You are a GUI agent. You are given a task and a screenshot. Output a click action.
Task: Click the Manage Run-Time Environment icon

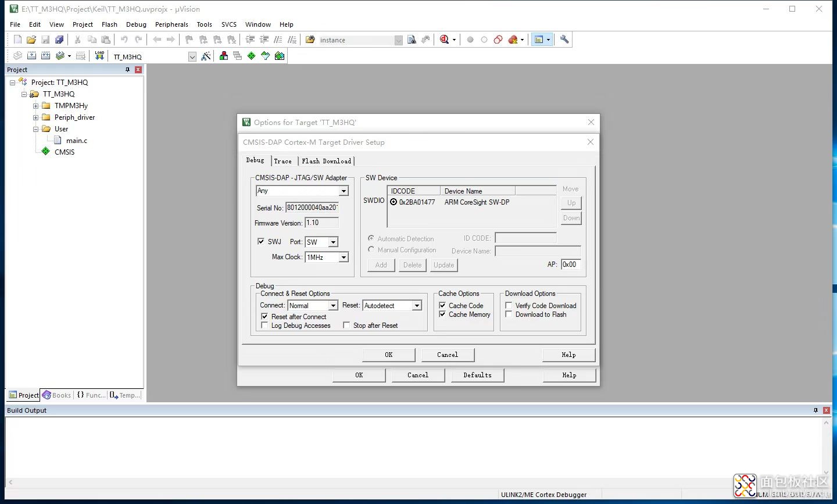[251, 56]
